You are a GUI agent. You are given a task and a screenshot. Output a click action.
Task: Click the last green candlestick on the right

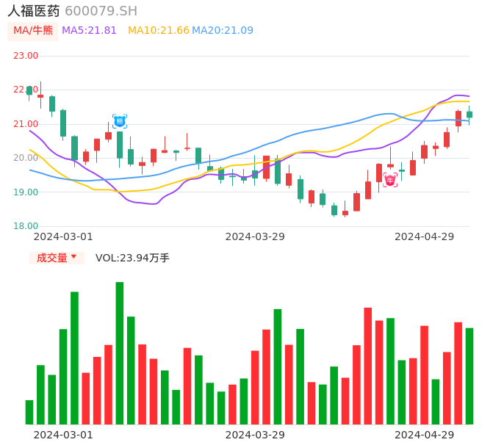point(469,115)
